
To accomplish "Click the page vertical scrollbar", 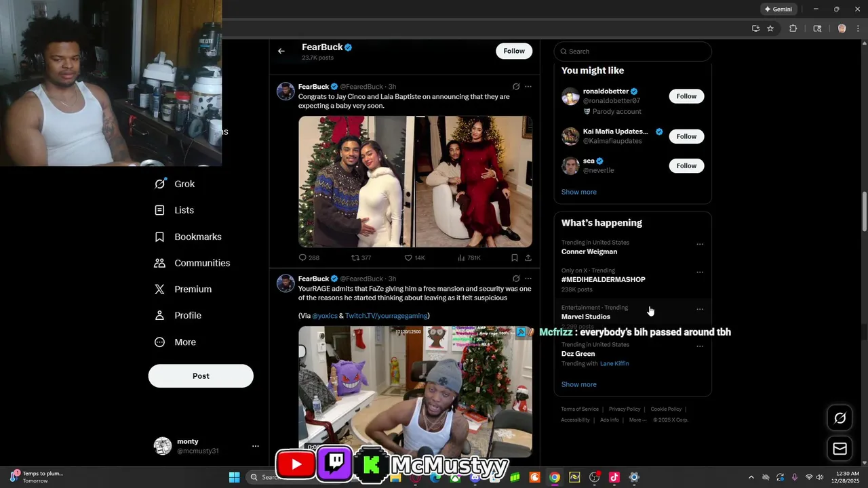I will 864,211.
